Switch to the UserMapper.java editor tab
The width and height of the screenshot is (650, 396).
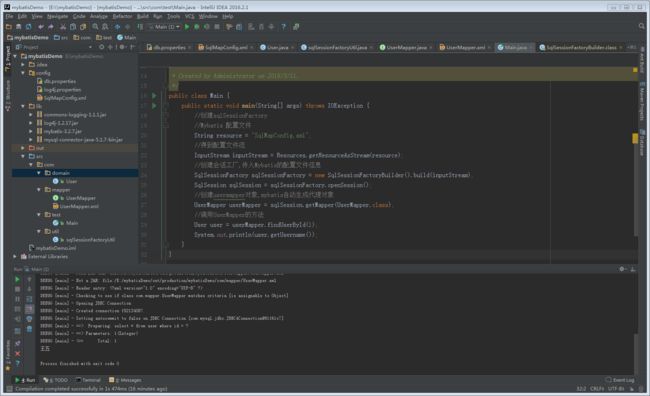pyautogui.click(x=406, y=47)
